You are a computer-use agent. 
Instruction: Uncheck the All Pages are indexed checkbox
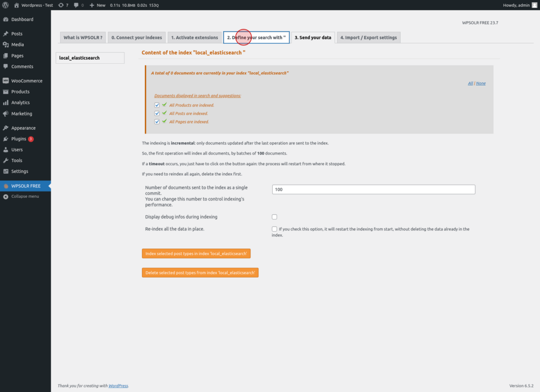pyautogui.click(x=157, y=121)
